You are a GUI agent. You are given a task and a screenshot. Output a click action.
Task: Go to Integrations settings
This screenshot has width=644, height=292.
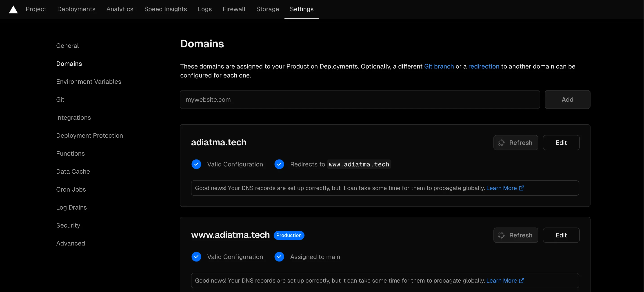[x=73, y=118]
